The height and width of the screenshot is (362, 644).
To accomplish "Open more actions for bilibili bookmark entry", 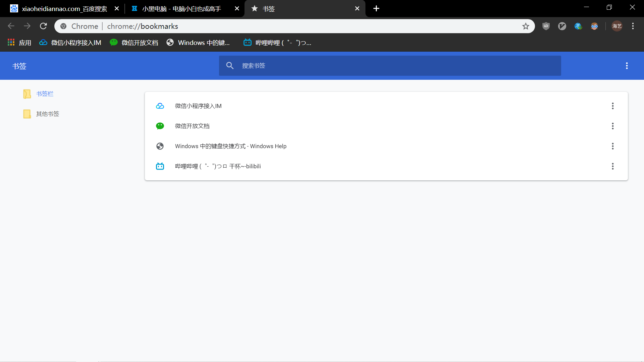I will tap(612, 166).
